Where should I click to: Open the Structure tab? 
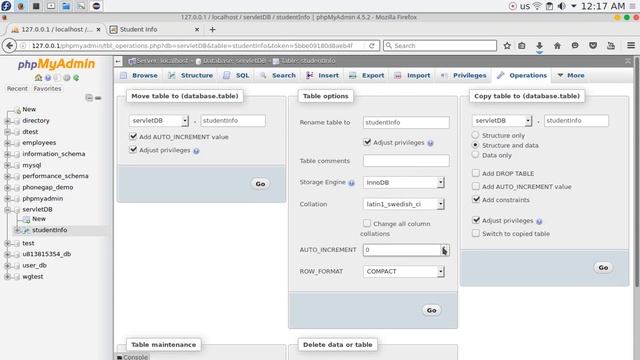point(191,76)
